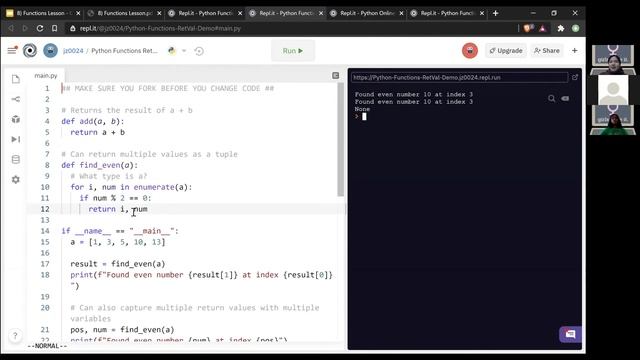Select the main.py editor tab
Screen dimensions: 640x360
tap(46, 76)
